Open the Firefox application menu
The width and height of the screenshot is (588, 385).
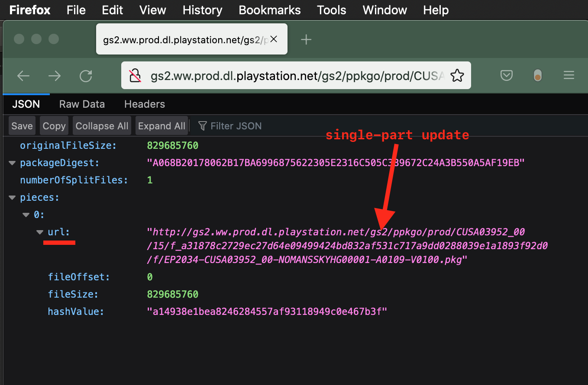pyautogui.click(x=29, y=10)
